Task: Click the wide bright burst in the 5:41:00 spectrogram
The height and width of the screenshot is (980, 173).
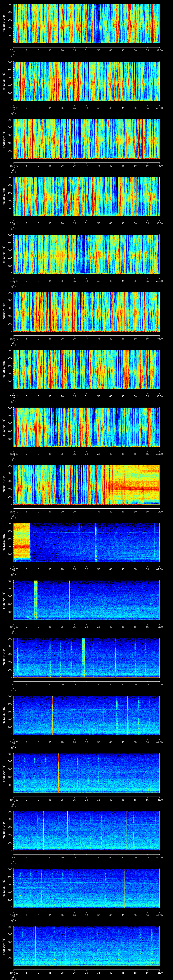Action: point(36,600)
